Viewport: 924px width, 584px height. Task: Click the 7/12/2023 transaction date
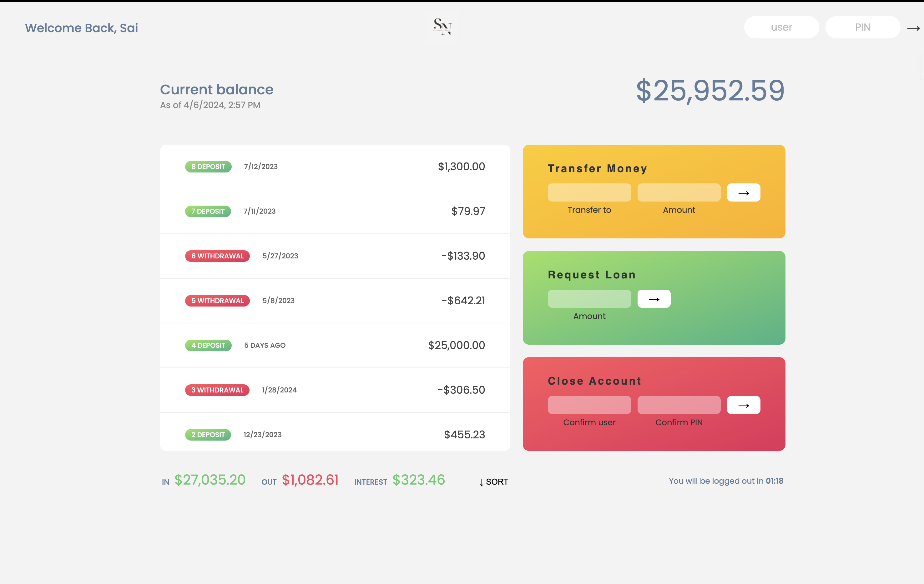(x=260, y=167)
